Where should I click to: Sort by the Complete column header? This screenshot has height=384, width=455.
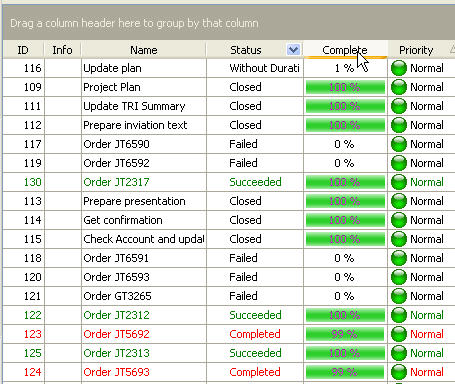345,50
